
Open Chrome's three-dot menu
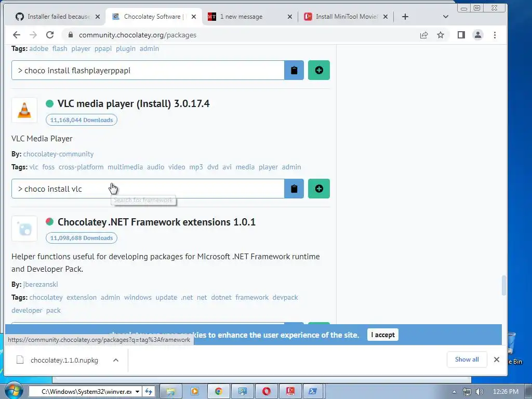pyautogui.click(x=495, y=35)
